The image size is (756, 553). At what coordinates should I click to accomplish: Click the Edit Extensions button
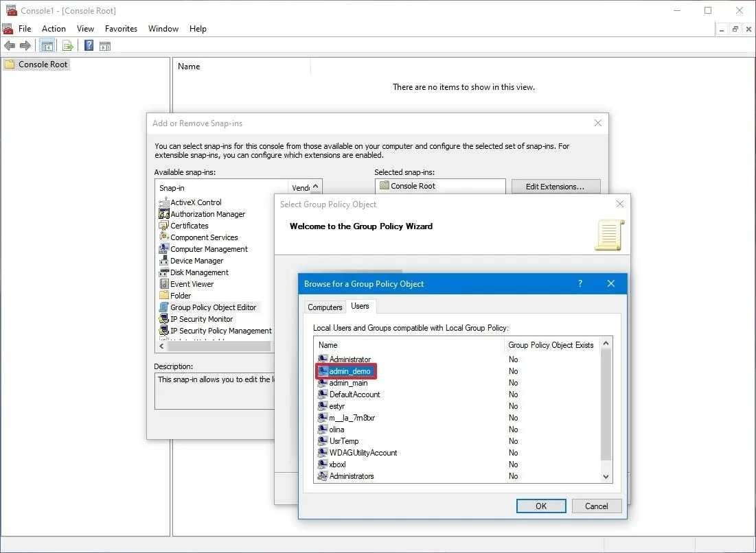555,187
